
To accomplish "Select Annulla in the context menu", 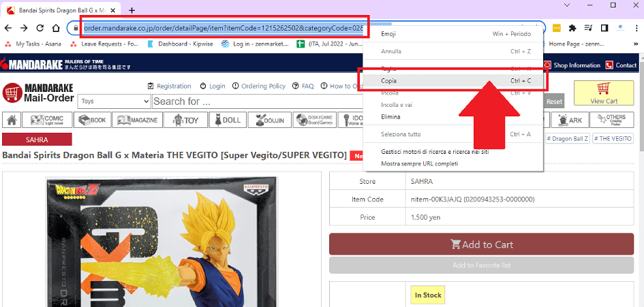I will (x=453, y=51).
